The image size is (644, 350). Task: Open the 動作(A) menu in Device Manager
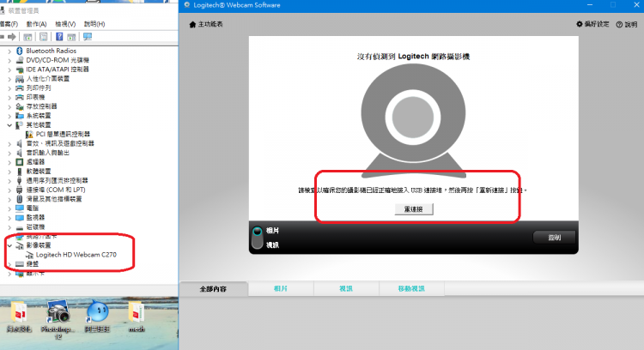coord(36,24)
